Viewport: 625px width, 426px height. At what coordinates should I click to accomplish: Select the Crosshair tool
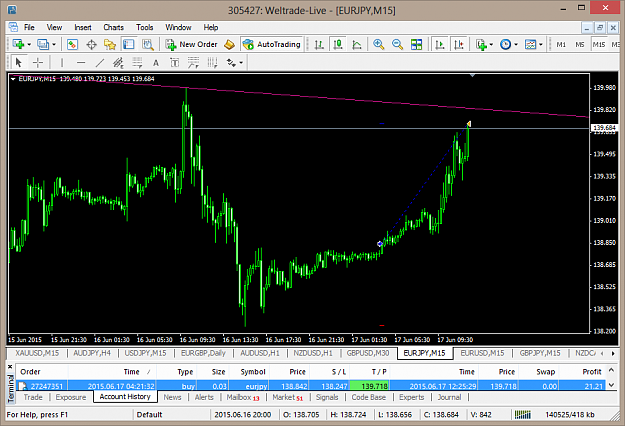point(38,63)
